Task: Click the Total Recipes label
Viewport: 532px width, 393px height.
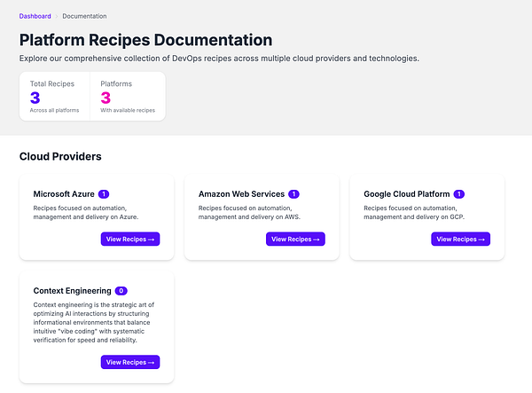Action: [52, 83]
